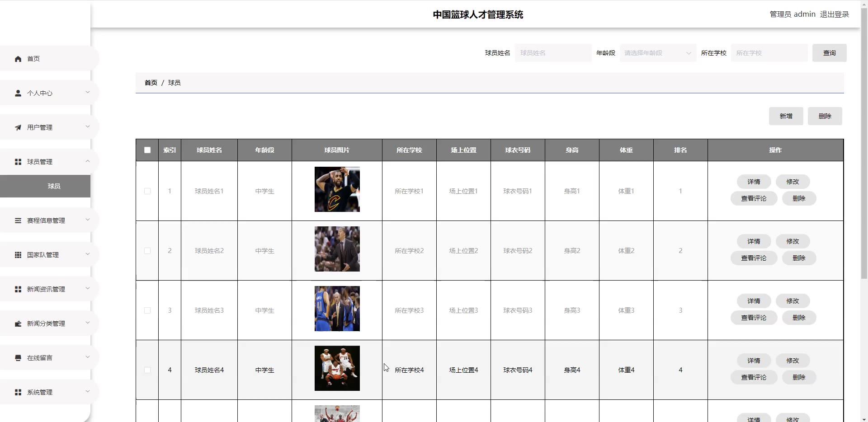868x422 pixels.
Task: Click the 所在学校 search input field
Action: click(769, 53)
